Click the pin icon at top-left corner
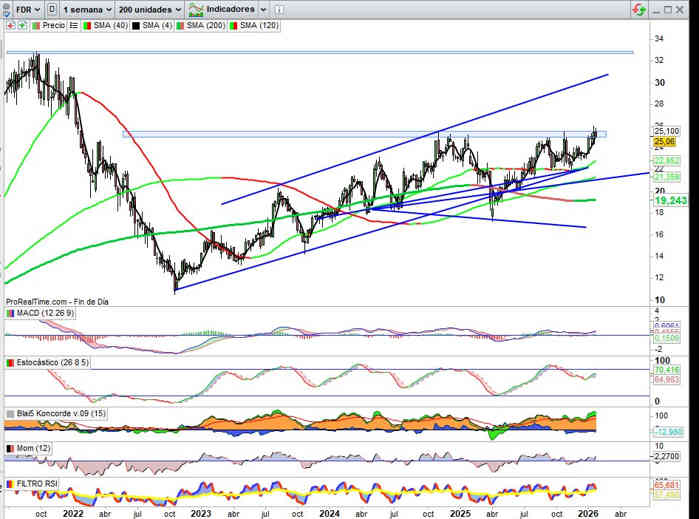Image resolution: width=699 pixels, height=519 pixels. (6, 8)
